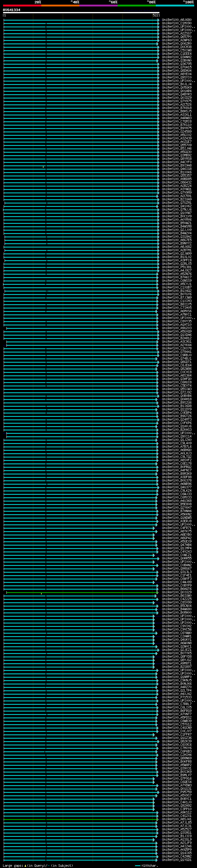197x868 pixels.
Task: Click the UniRef100_A0Q5P9 label
Action: [177, 850]
